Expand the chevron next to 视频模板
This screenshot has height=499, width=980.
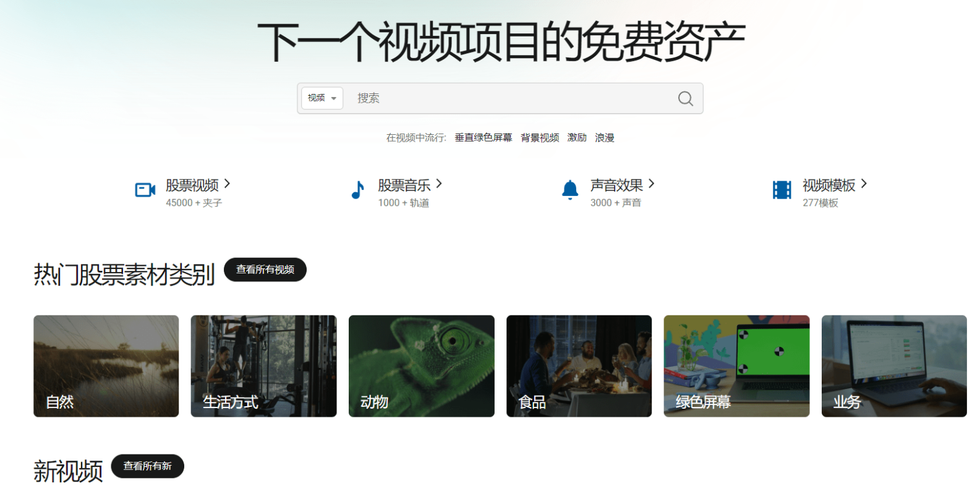pyautogui.click(x=864, y=184)
